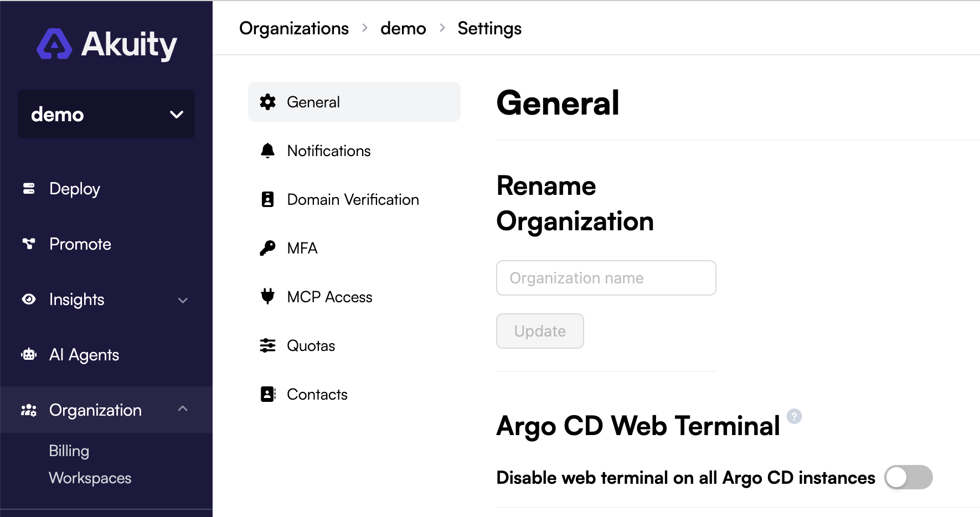Click the Quotas sliders icon

pos(268,345)
